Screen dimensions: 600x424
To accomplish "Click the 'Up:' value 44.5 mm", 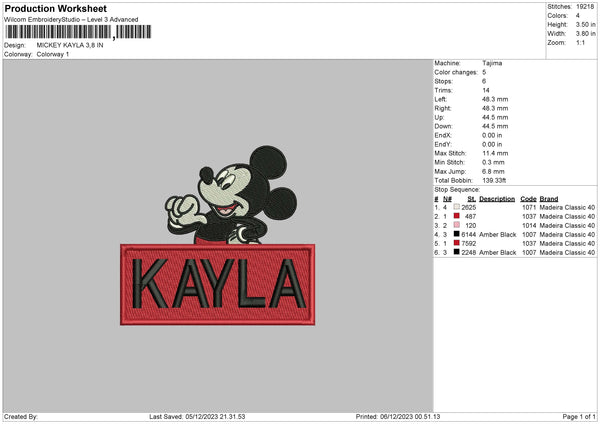I will tap(495, 117).
